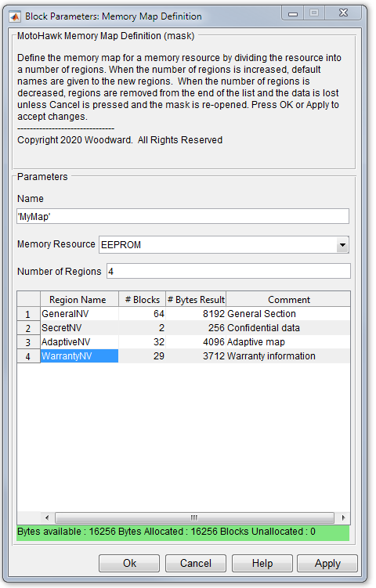This screenshot has height=588, width=376.
Task: Click the 32 blocks cell
Action: pos(143,342)
